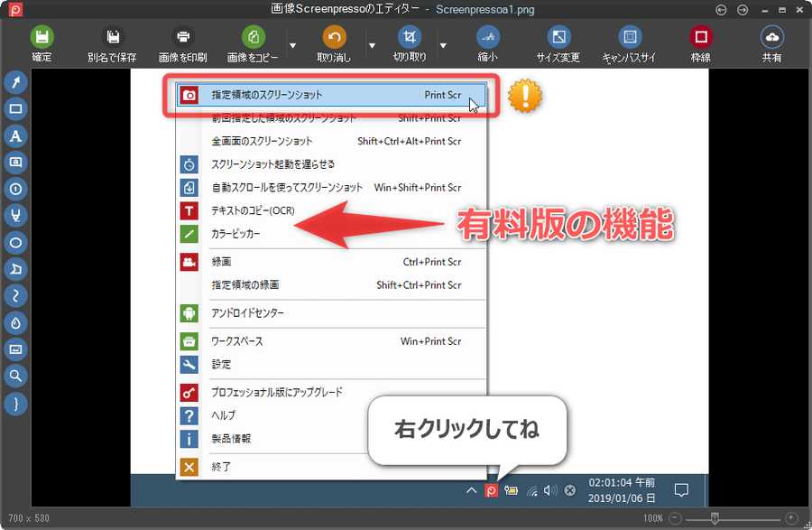Image resolution: width=812 pixels, height=530 pixels.
Task: Click the green 確定 save icon
Action: 42,37
